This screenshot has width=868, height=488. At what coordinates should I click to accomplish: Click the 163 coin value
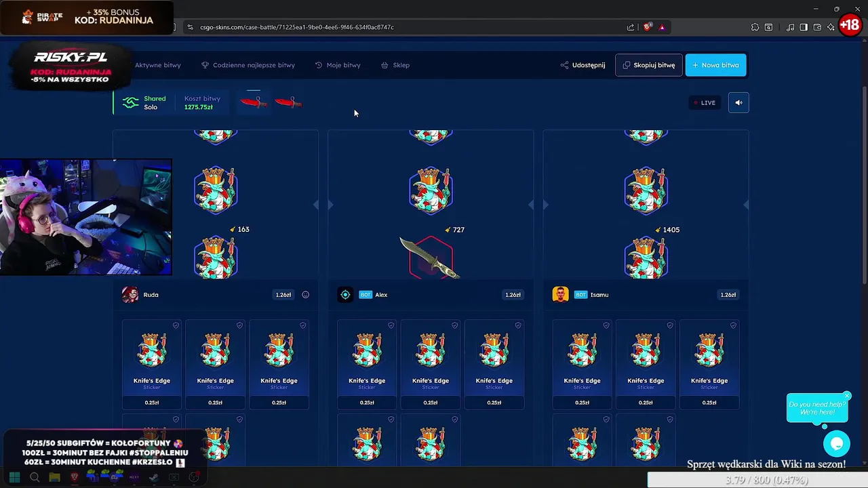tap(243, 230)
